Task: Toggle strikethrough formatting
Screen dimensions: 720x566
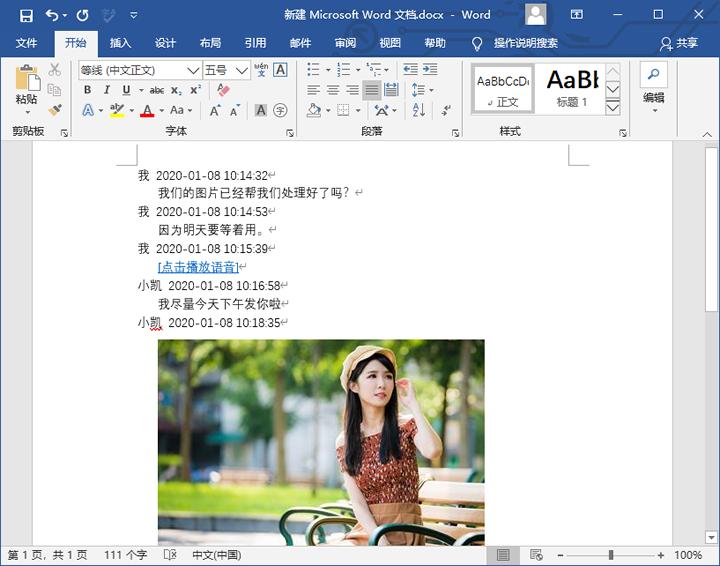Action: [x=157, y=90]
